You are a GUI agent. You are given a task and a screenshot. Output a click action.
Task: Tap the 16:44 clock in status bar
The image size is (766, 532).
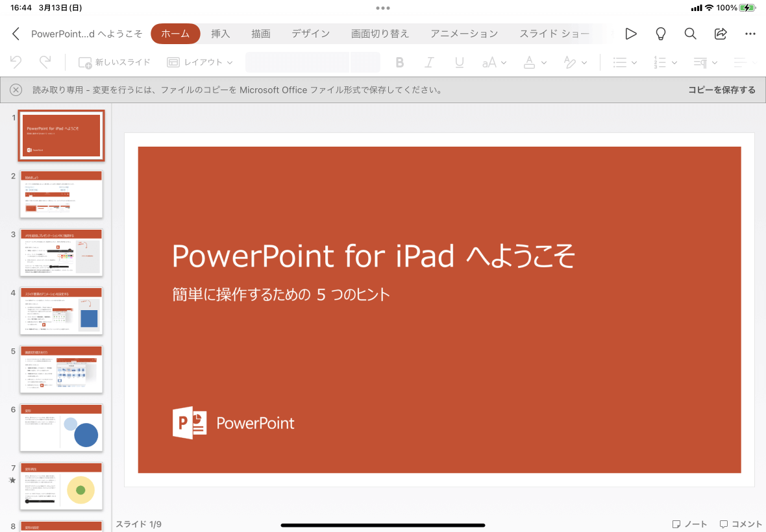tap(21, 8)
